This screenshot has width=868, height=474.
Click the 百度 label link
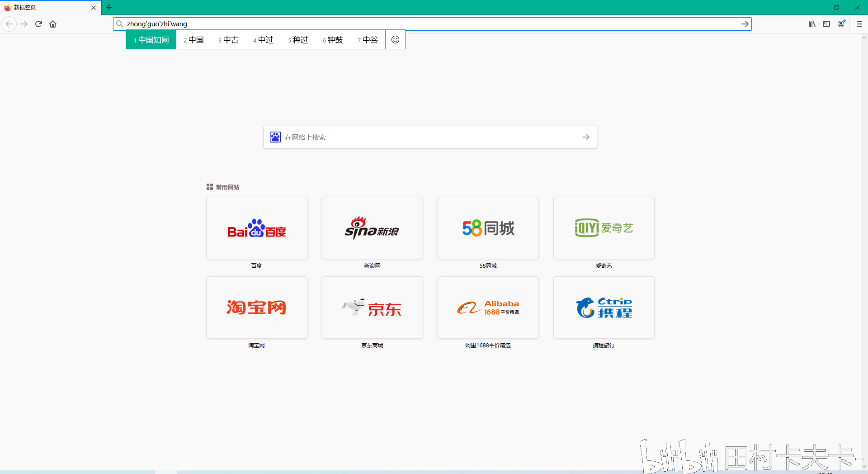click(257, 266)
